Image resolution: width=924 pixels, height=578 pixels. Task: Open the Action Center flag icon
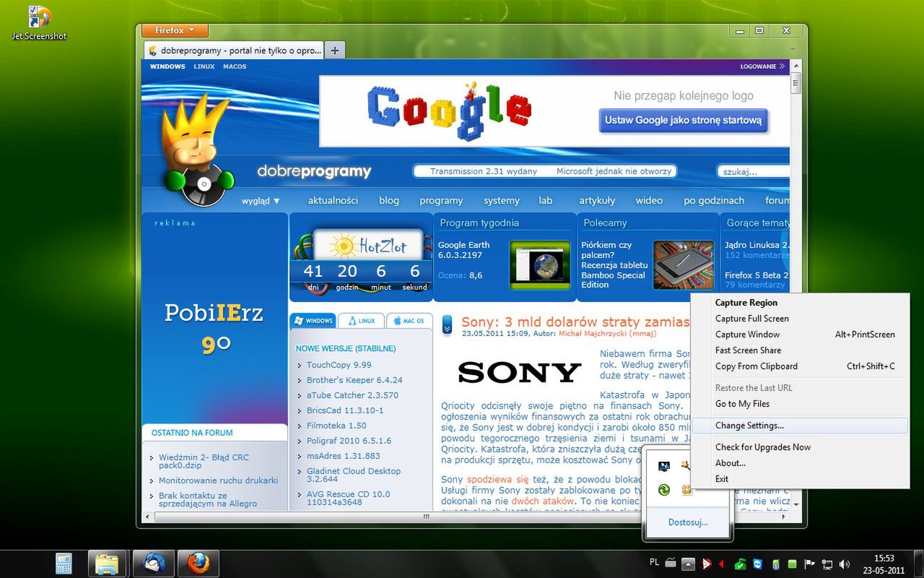(x=810, y=564)
